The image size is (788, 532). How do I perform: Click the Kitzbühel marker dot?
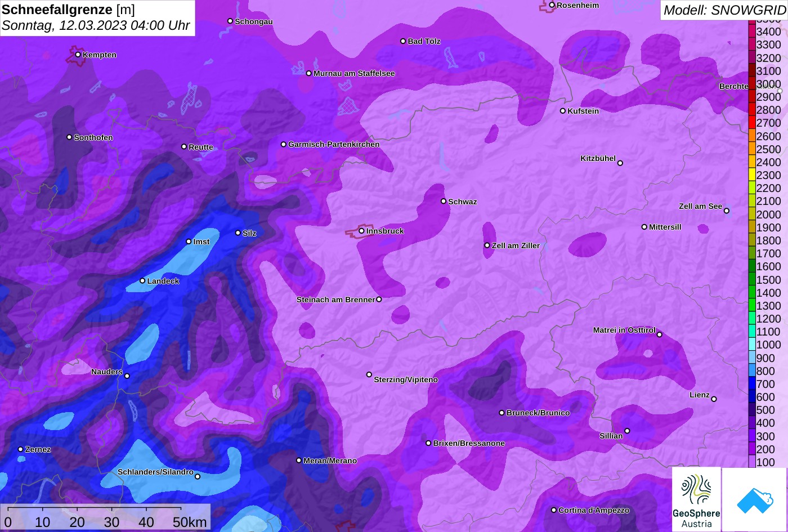620,163
